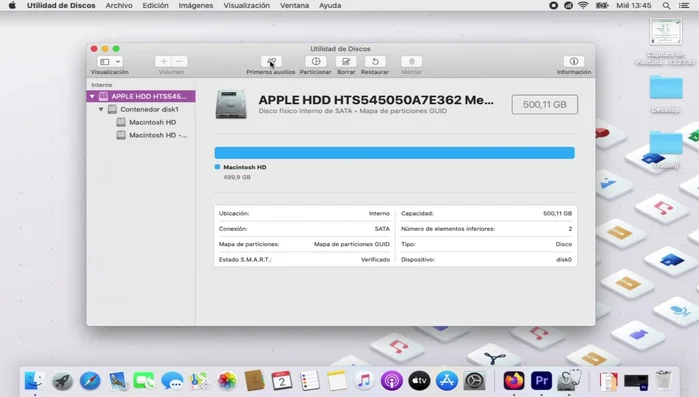Screen dimensions: 699x397
Task: Open the Apple menu
Action: (12, 5)
